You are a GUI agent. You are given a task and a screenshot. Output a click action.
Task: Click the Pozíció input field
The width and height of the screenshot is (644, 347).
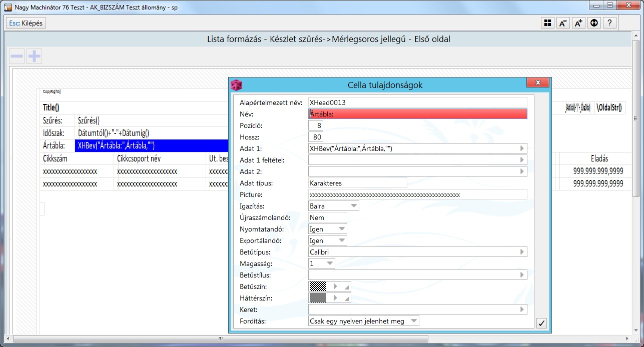pyautogui.click(x=316, y=125)
